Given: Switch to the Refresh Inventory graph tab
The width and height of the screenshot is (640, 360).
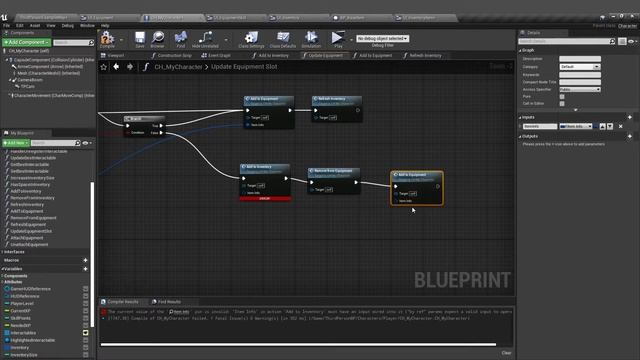Looking at the screenshot, I should [422, 56].
